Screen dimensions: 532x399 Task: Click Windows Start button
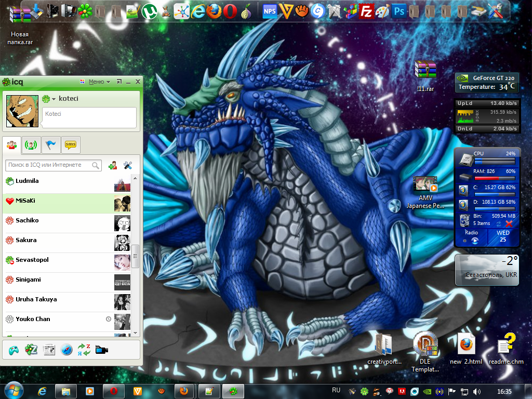click(13, 391)
